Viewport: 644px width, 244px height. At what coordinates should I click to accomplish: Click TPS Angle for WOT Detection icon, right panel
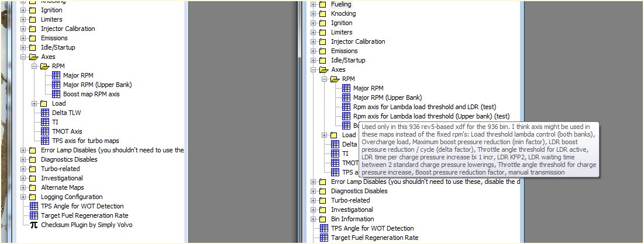click(324, 228)
